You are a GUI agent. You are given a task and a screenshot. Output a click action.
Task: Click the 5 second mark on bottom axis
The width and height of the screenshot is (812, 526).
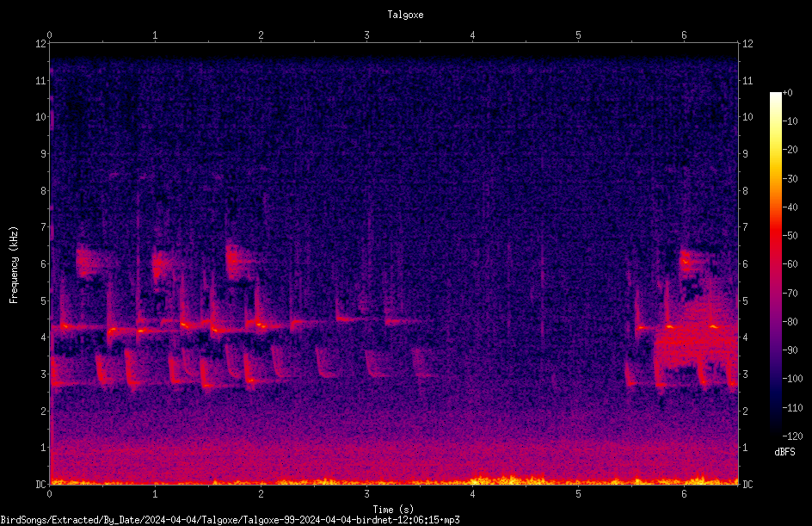578,494
